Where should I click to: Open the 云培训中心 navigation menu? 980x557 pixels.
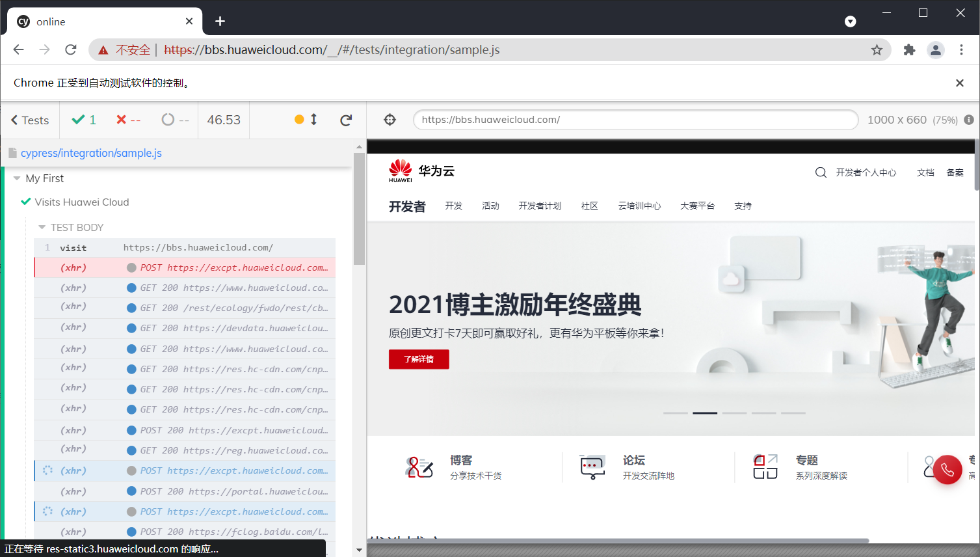(x=639, y=206)
